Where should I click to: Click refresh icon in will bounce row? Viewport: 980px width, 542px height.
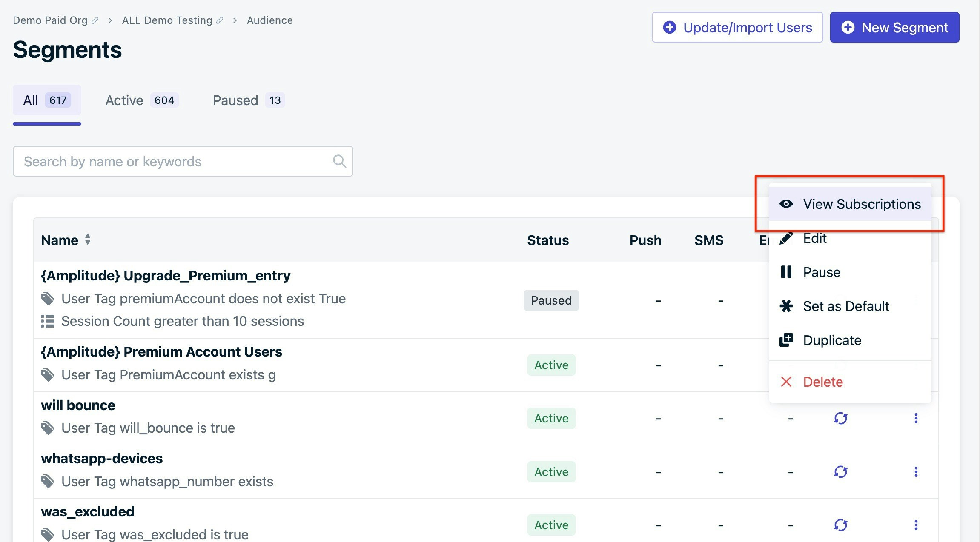(840, 418)
